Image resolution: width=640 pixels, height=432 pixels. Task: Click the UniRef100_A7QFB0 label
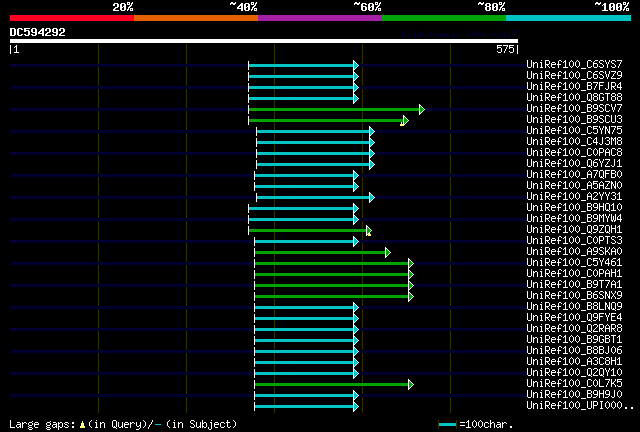(x=574, y=175)
